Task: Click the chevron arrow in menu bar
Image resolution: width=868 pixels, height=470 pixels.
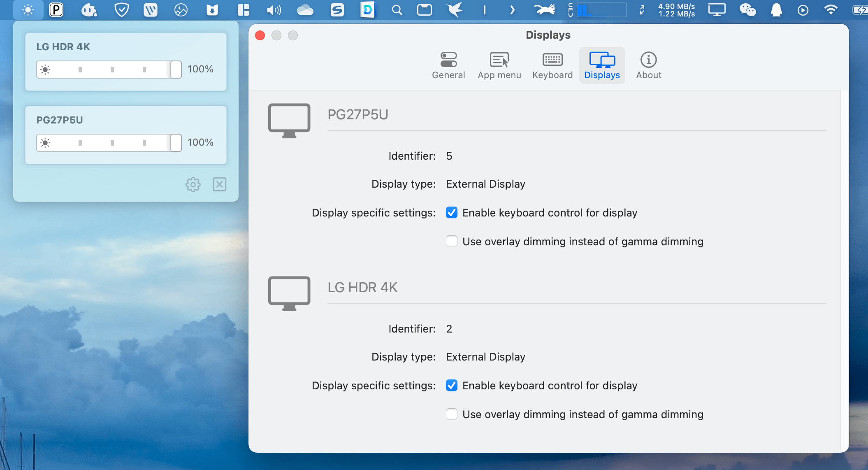Action: click(512, 10)
